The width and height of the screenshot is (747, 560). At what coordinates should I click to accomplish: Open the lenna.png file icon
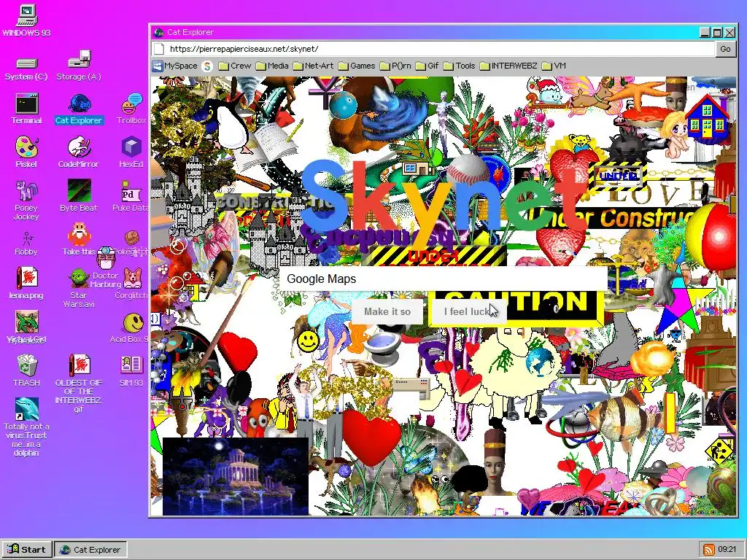[x=26, y=284]
